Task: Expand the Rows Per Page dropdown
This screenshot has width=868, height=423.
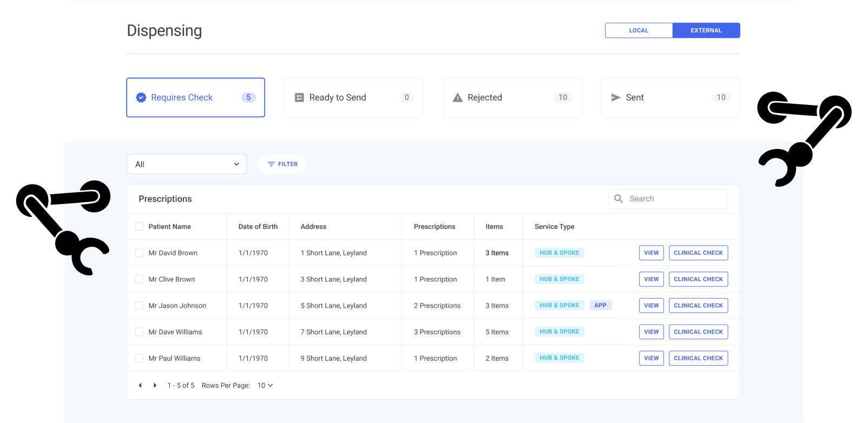Action: (x=265, y=386)
